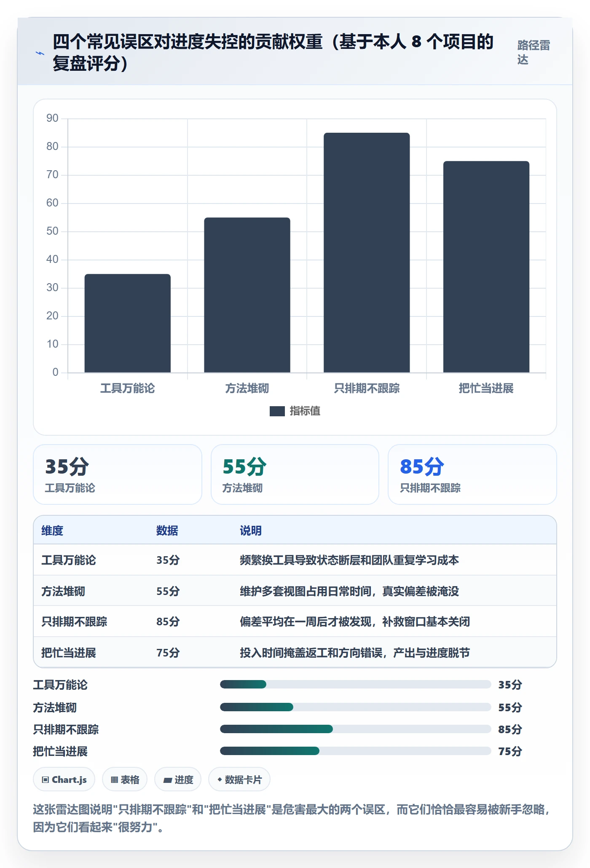Click the 75分 cell in the table
The width and height of the screenshot is (590, 868).
pos(168,653)
